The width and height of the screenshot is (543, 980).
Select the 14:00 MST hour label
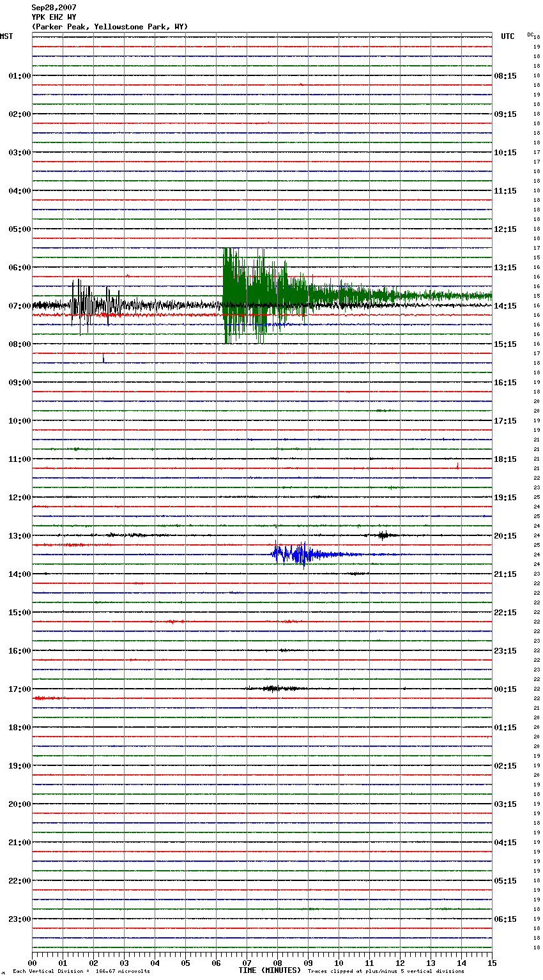click(x=20, y=574)
